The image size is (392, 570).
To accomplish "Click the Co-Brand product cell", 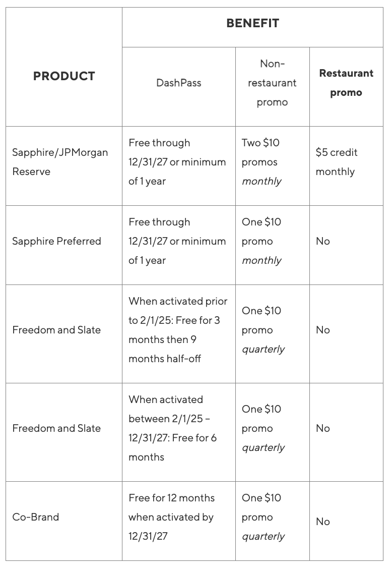I will pyautogui.click(x=36, y=517).
